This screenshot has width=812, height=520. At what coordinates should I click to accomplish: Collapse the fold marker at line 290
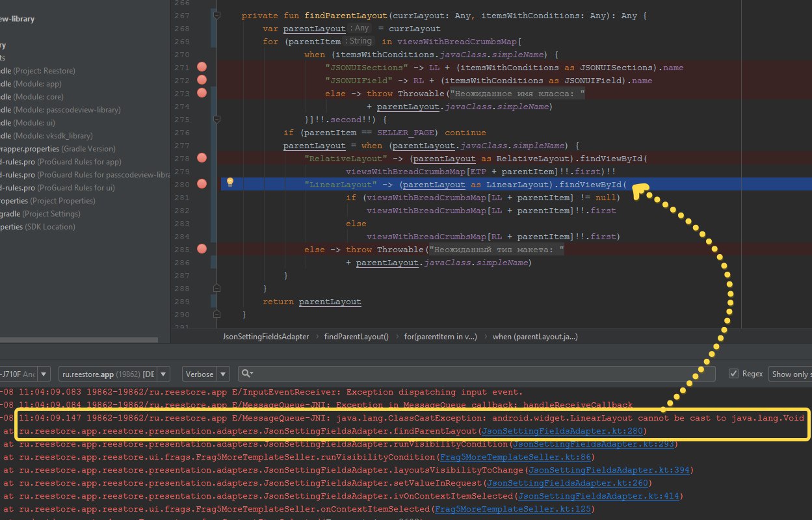click(x=217, y=314)
